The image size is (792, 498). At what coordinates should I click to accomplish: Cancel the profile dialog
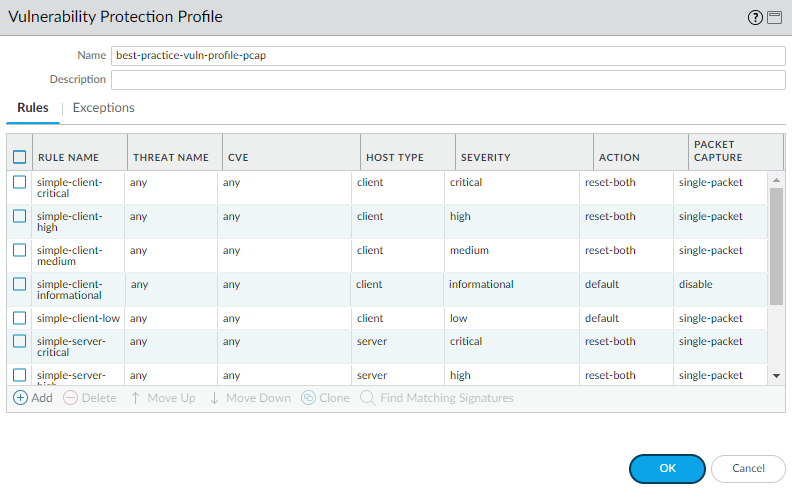(x=748, y=468)
